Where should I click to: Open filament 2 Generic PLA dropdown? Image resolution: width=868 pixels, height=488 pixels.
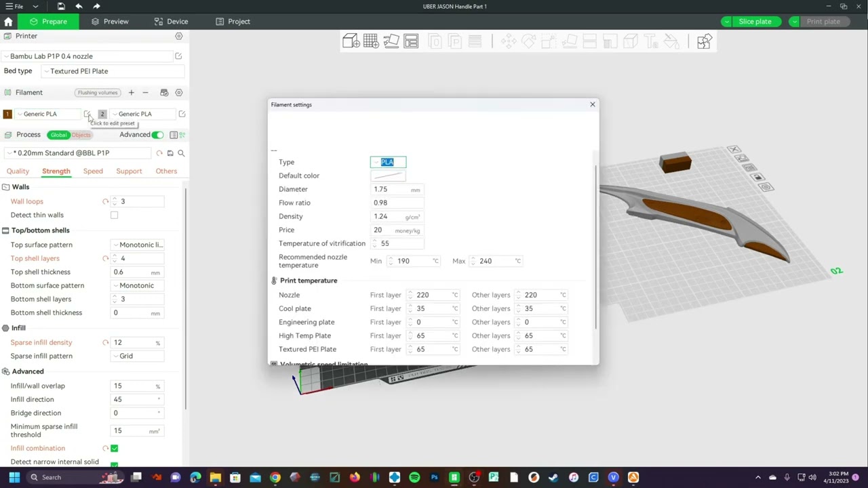pyautogui.click(x=143, y=114)
